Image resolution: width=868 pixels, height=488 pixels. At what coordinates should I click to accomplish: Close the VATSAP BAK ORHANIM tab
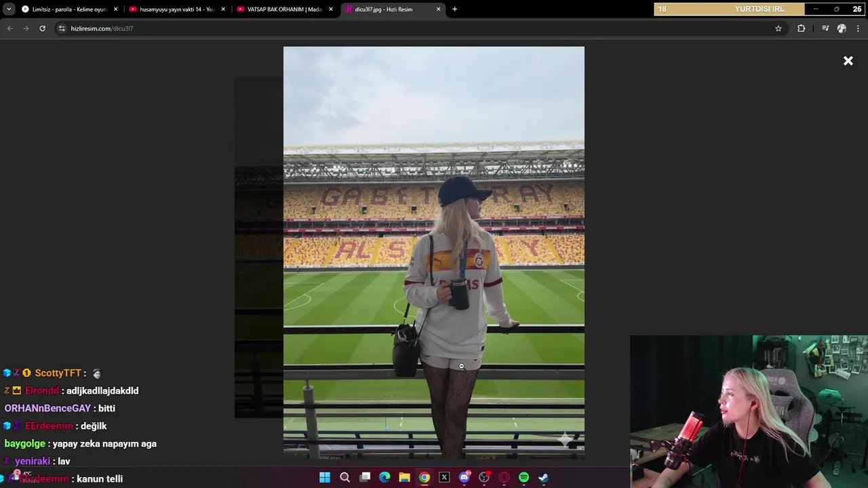(330, 9)
